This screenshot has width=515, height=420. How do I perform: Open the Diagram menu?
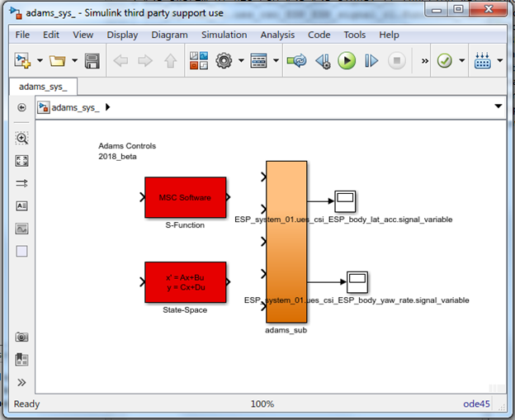(x=169, y=35)
